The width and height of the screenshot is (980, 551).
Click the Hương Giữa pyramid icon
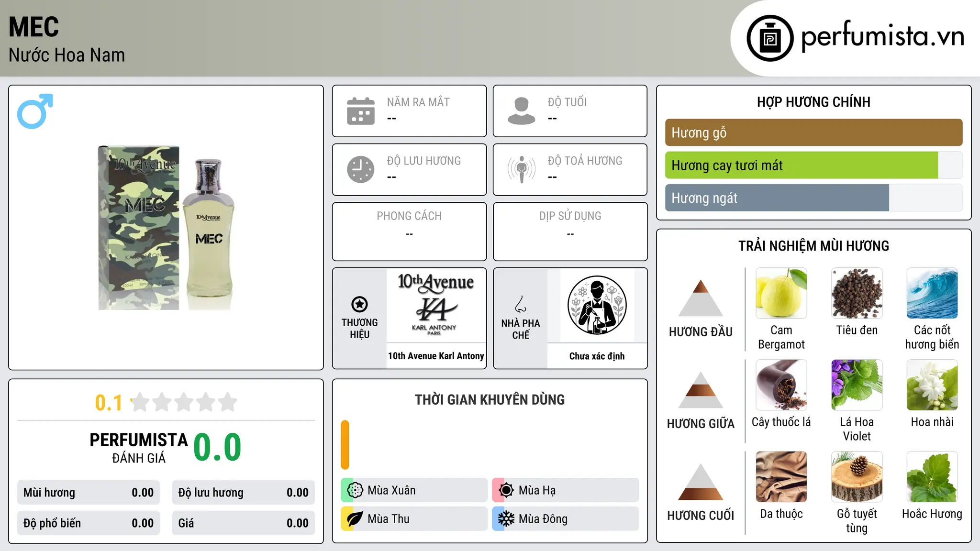pyautogui.click(x=701, y=389)
